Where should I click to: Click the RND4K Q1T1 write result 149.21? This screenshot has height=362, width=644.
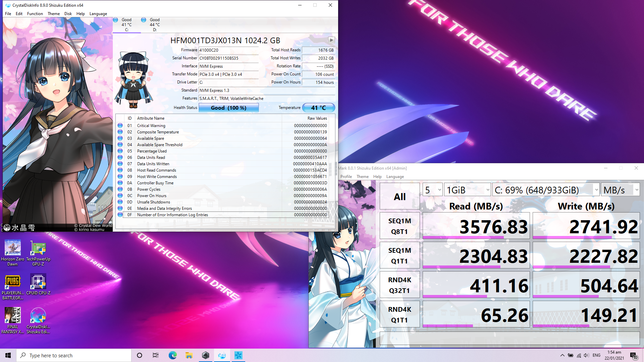pyautogui.click(x=586, y=314)
